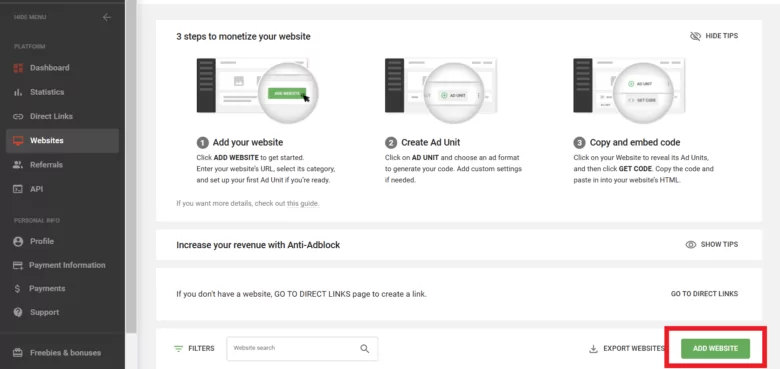Open Payment Information menu item
The height and width of the screenshot is (369, 780).
62,266
